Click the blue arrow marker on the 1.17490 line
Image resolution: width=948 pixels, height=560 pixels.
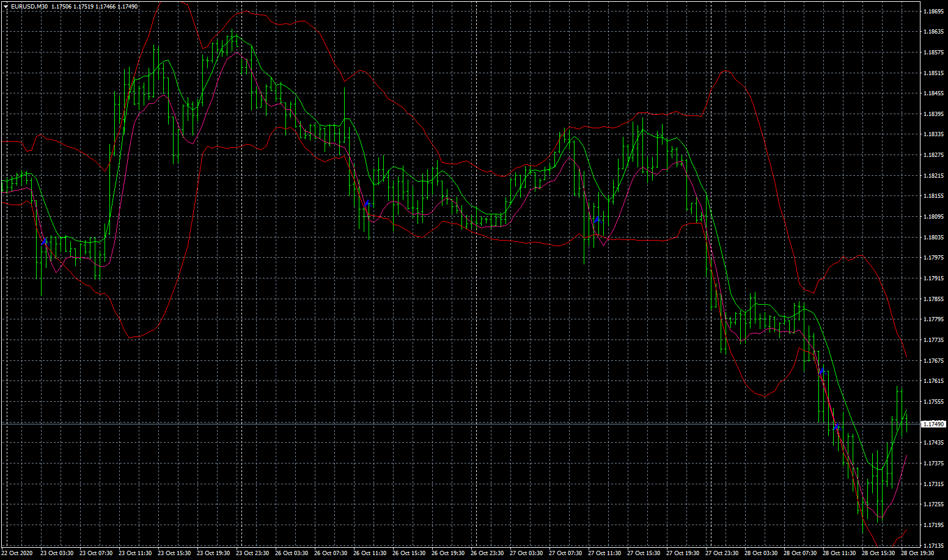pos(837,427)
